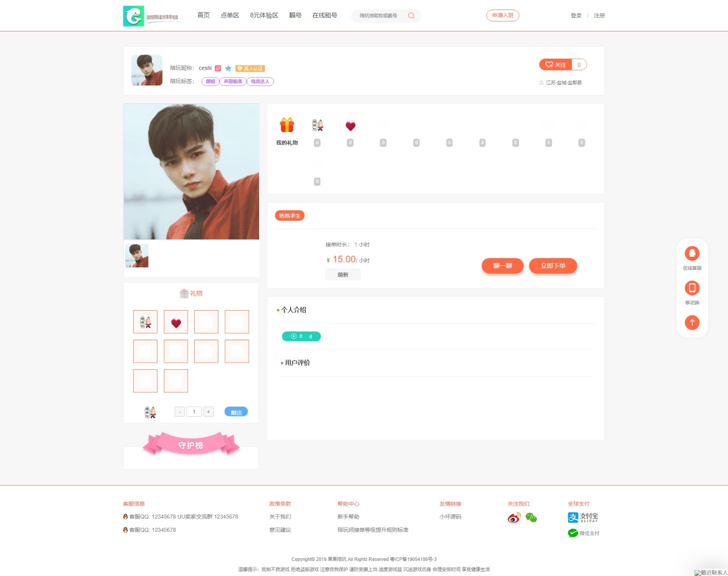Click the back-to-top arrow icon
728x576 pixels.
click(692, 322)
